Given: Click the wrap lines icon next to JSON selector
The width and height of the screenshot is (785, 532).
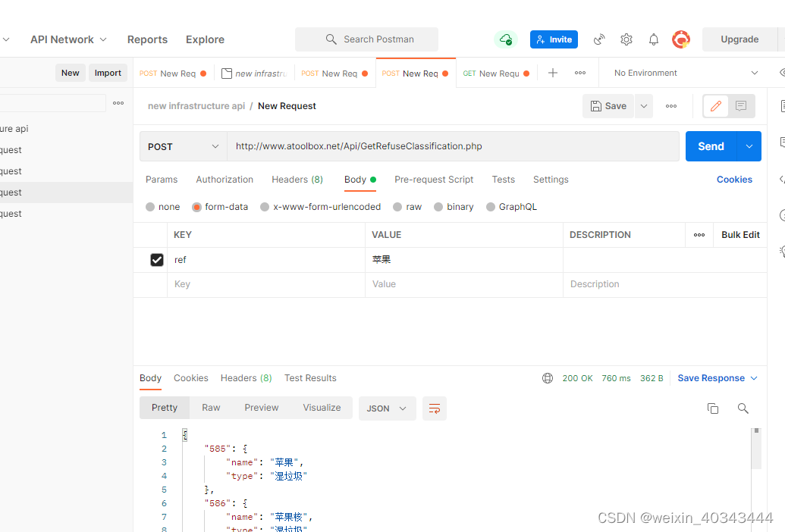Looking at the screenshot, I should coord(434,408).
